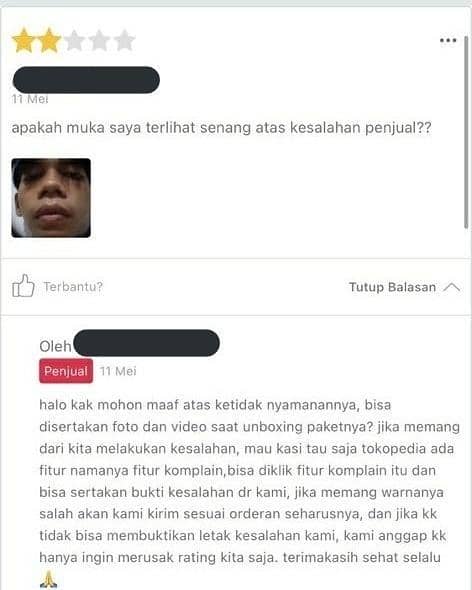
Task: Click the thumbs-up helpful icon
Action: (23, 286)
